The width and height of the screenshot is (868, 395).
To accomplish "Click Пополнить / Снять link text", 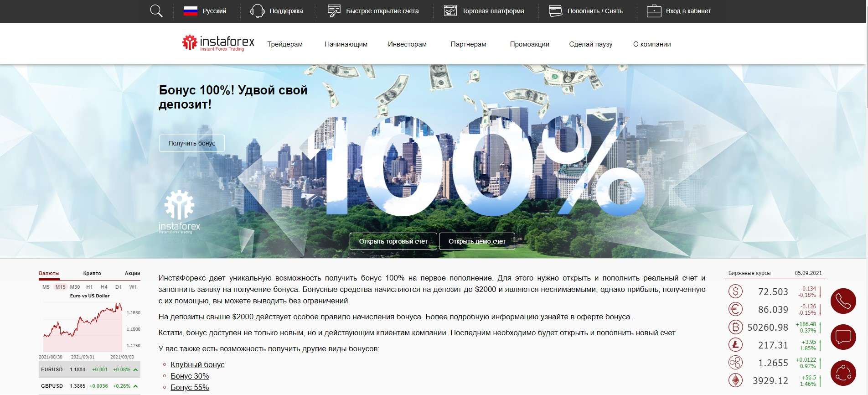I will [x=595, y=11].
